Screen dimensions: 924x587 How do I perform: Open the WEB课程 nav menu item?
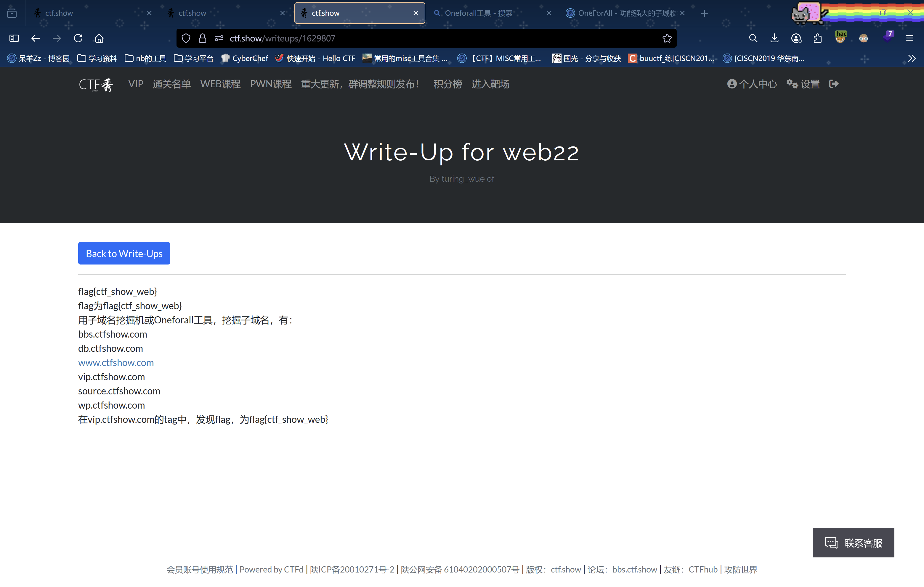[220, 84]
